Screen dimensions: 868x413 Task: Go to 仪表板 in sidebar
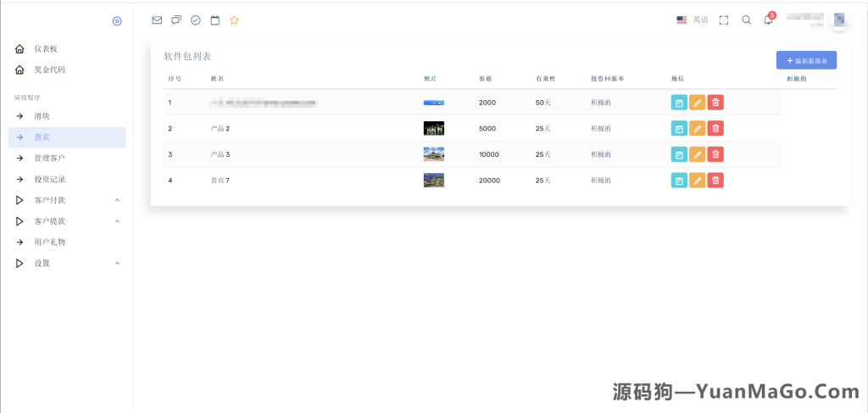pyautogui.click(x=46, y=48)
